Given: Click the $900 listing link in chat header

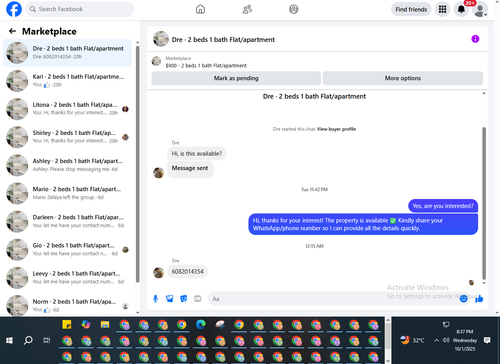Looking at the screenshot, I should point(206,65).
